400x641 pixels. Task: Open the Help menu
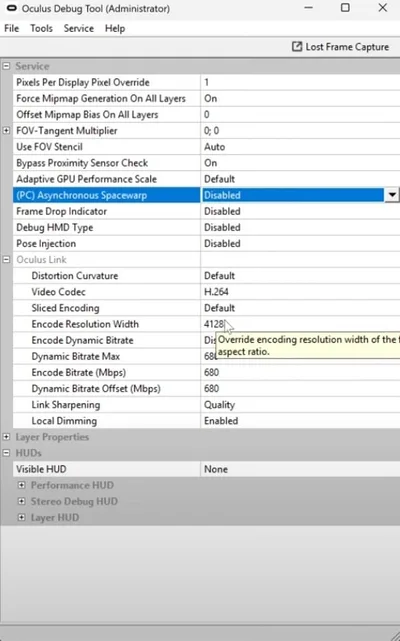(115, 28)
